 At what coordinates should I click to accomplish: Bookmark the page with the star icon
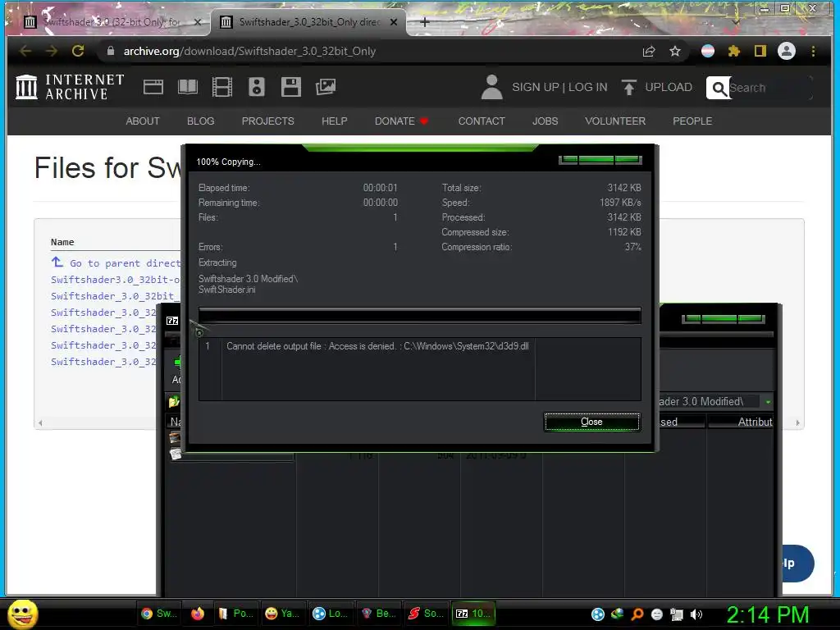[675, 51]
